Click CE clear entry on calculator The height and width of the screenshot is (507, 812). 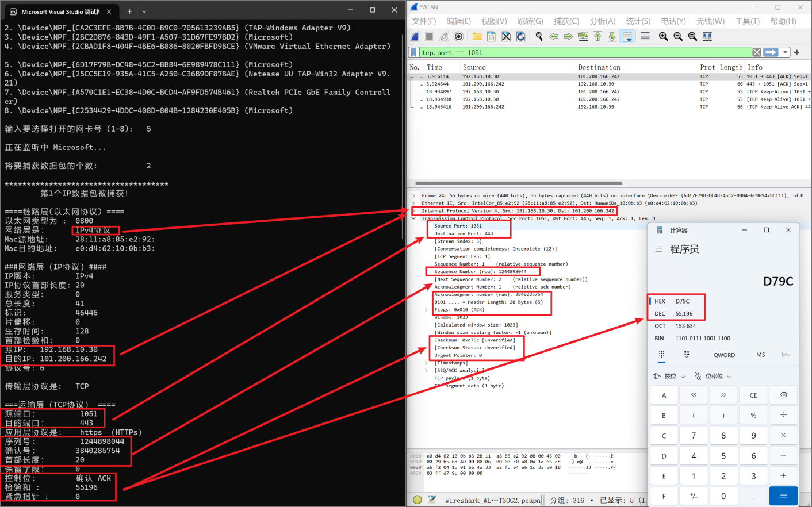point(753,395)
